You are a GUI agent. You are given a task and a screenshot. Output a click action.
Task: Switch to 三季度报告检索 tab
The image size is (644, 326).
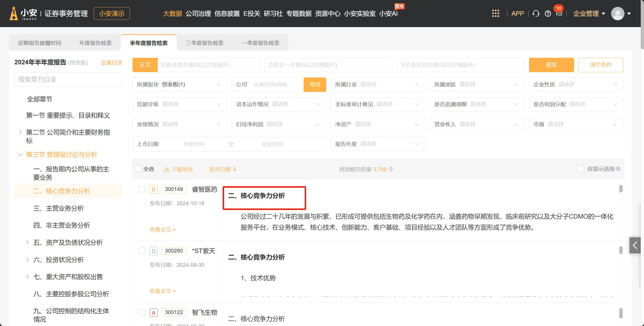pyautogui.click(x=205, y=43)
